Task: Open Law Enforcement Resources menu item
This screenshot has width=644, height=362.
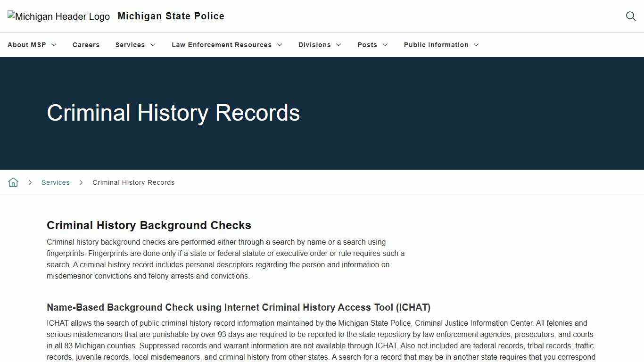Action: click(222, 45)
